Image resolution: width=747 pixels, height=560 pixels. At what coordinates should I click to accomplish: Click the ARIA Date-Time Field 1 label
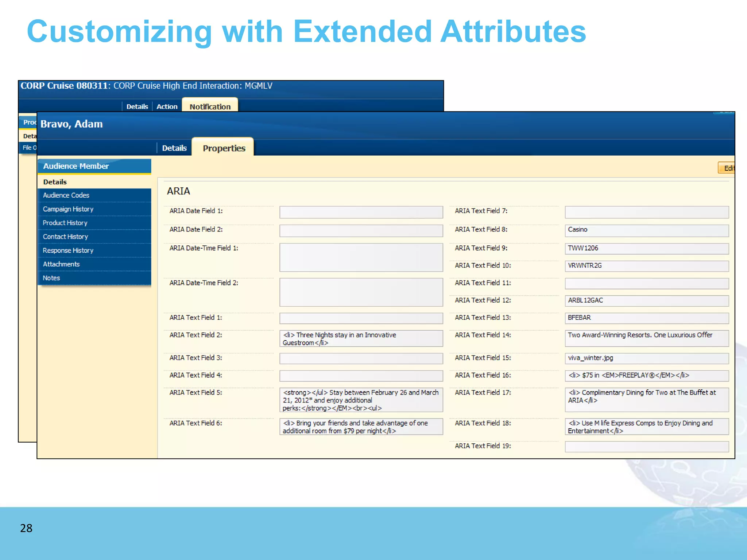(x=204, y=248)
